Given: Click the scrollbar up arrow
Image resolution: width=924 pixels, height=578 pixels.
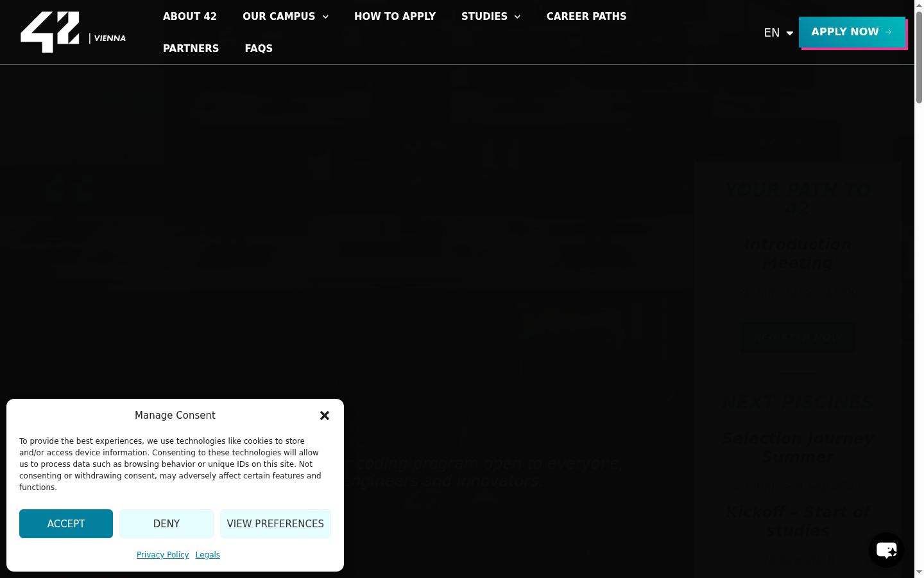Looking at the screenshot, I should pyautogui.click(x=919, y=5).
